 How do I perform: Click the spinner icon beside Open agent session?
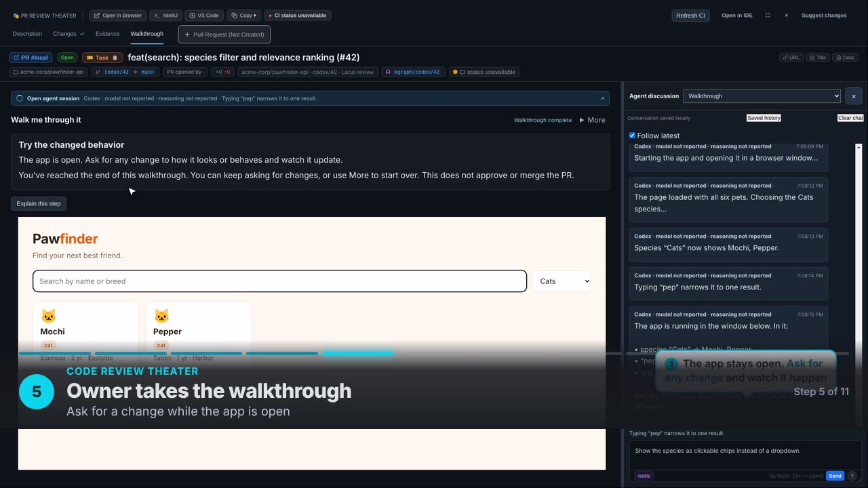tap(20, 98)
